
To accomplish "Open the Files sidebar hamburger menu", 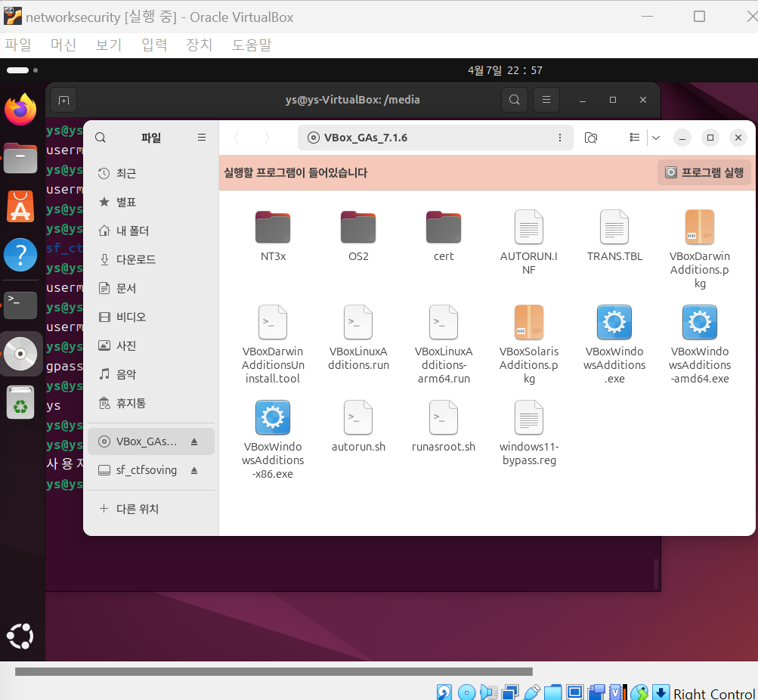I will coord(202,138).
